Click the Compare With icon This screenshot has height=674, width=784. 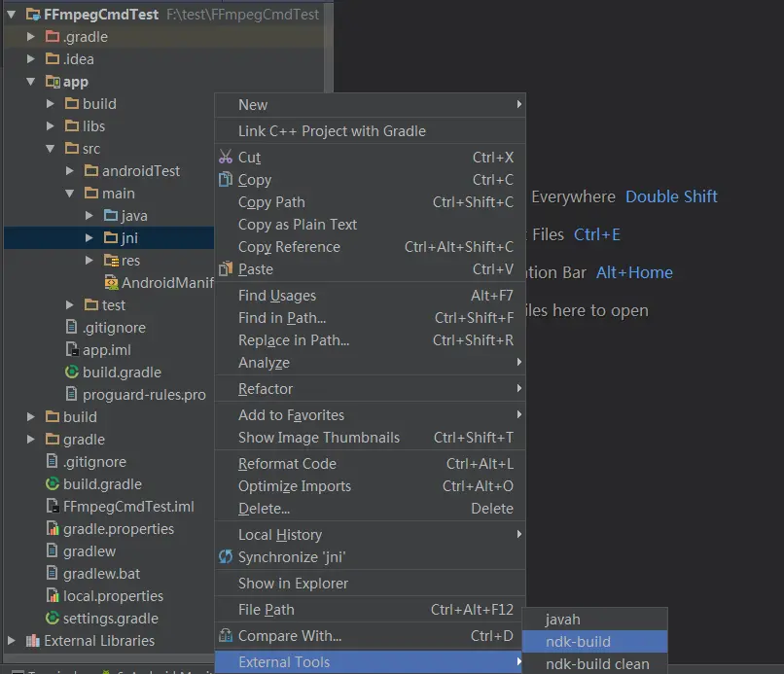pyautogui.click(x=226, y=635)
